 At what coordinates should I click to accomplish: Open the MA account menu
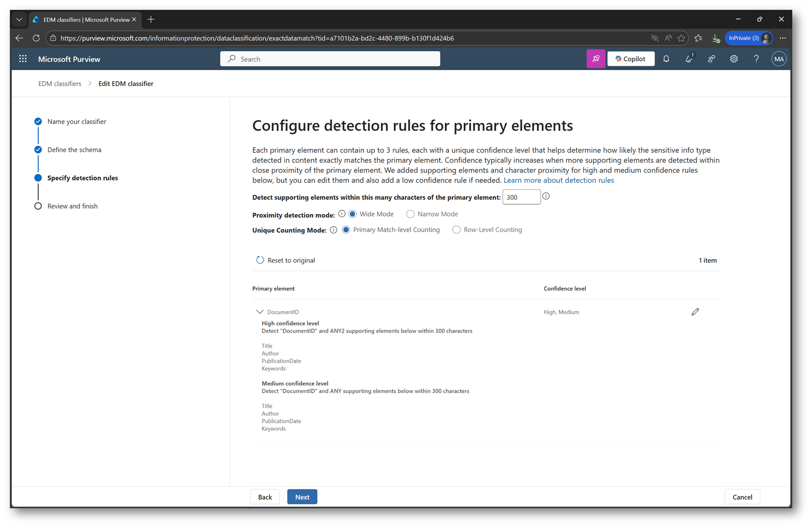[x=779, y=59]
